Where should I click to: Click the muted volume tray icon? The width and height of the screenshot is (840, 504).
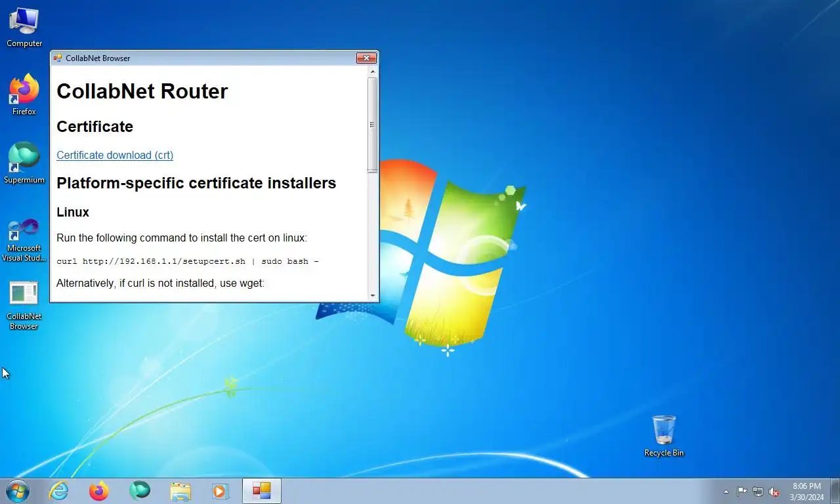[774, 492]
